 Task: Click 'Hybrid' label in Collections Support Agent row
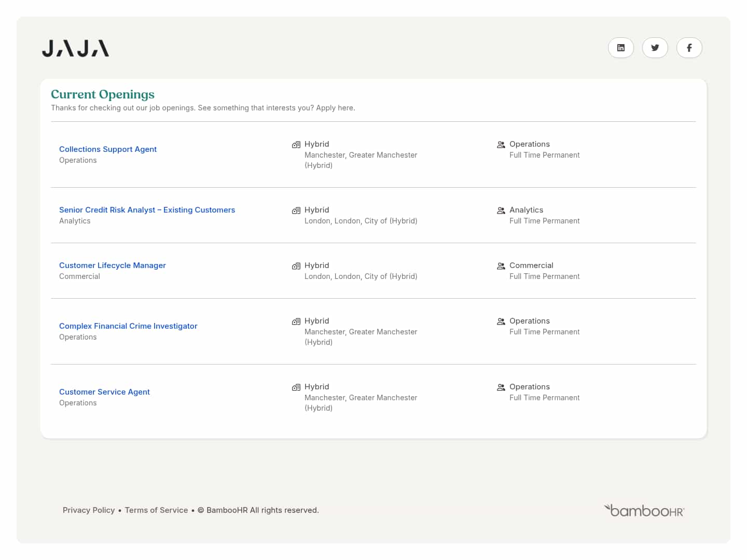tap(317, 144)
